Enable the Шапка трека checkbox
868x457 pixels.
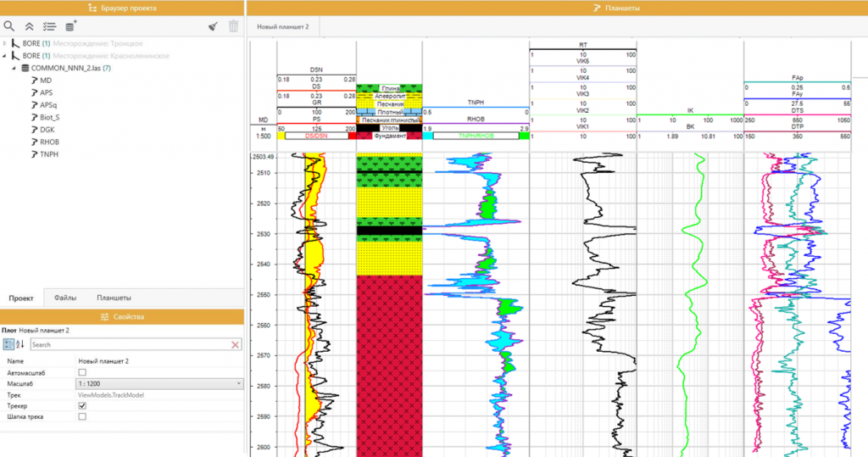click(x=82, y=416)
